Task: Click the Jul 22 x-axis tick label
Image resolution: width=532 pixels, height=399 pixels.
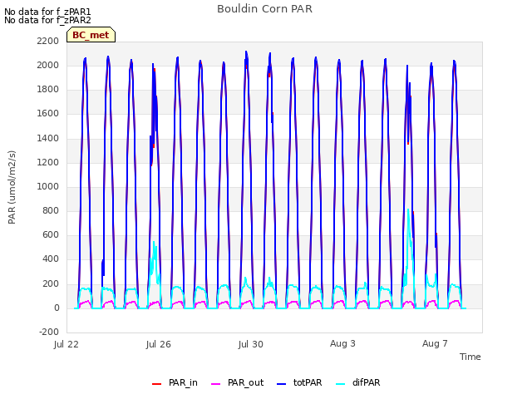Action: coord(66,344)
